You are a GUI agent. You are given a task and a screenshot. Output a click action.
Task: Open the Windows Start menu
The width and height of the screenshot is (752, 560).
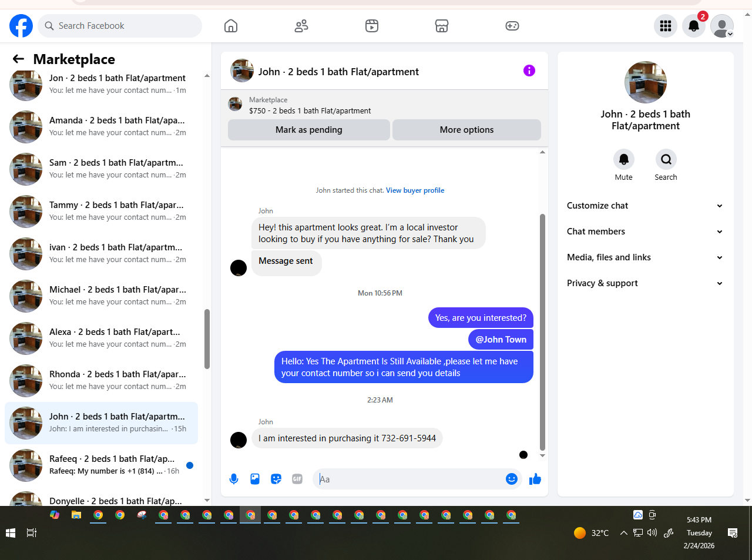pyautogui.click(x=10, y=533)
